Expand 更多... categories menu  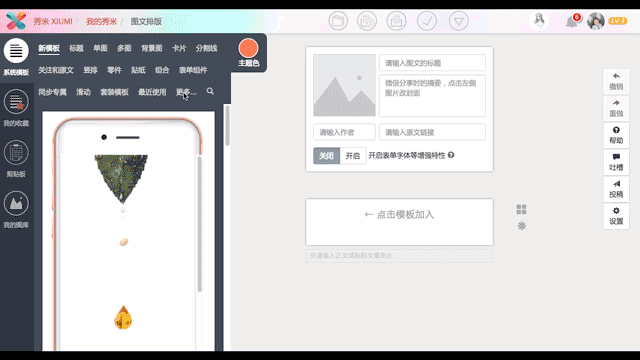(186, 92)
